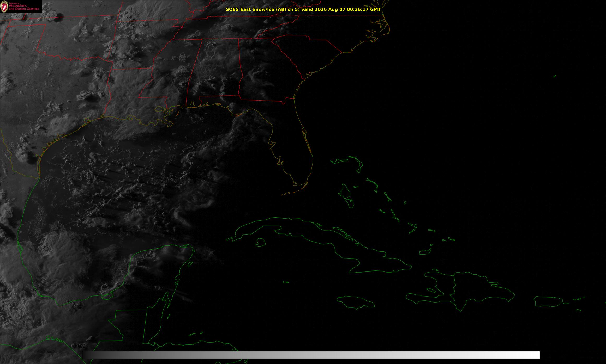
Task: Click the UW crest W logo
Action: click(4, 7)
